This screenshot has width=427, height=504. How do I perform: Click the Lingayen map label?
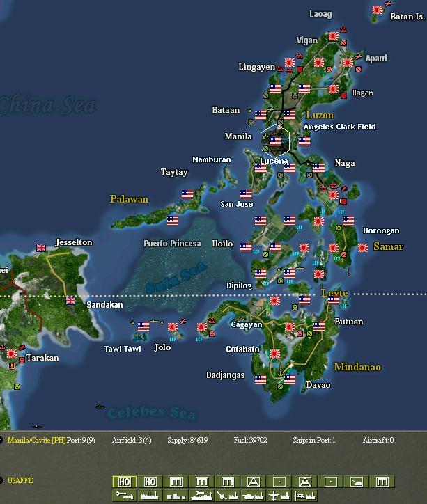[x=256, y=67]
